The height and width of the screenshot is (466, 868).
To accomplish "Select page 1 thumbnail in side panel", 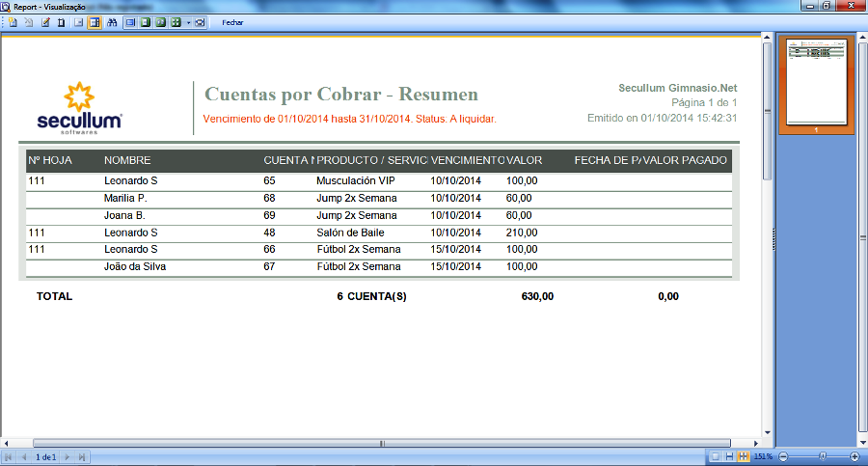I will (x=817, y=85).
